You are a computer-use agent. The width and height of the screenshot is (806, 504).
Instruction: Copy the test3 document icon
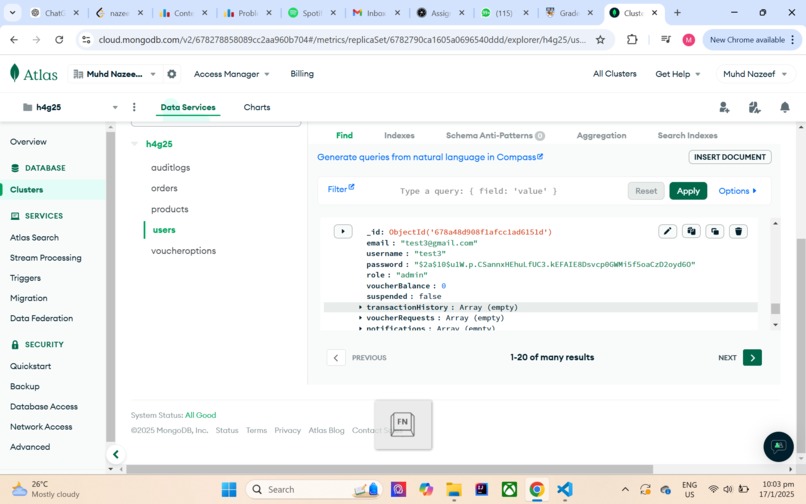(x=691, y=231)
